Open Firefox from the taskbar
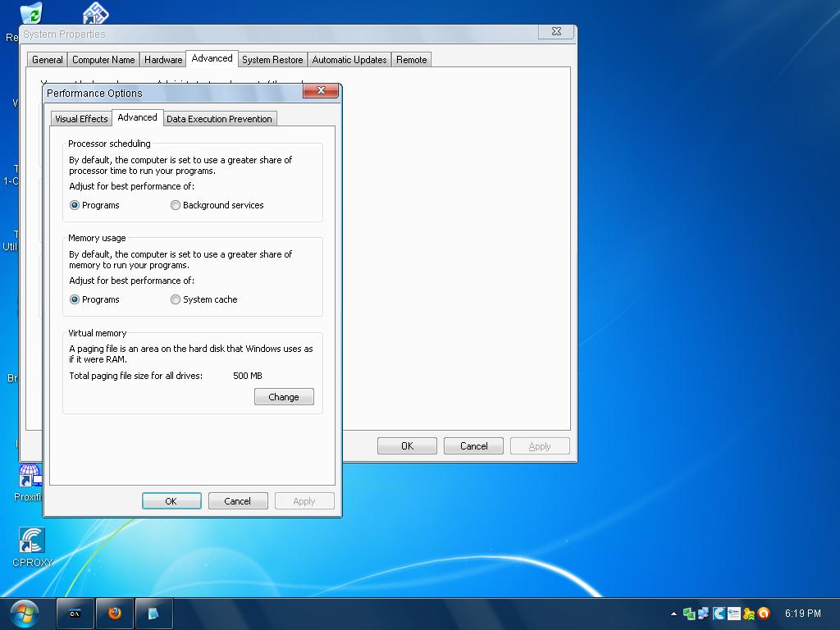The width and height of the screenshot is (840, 630). tap(114, 614)
